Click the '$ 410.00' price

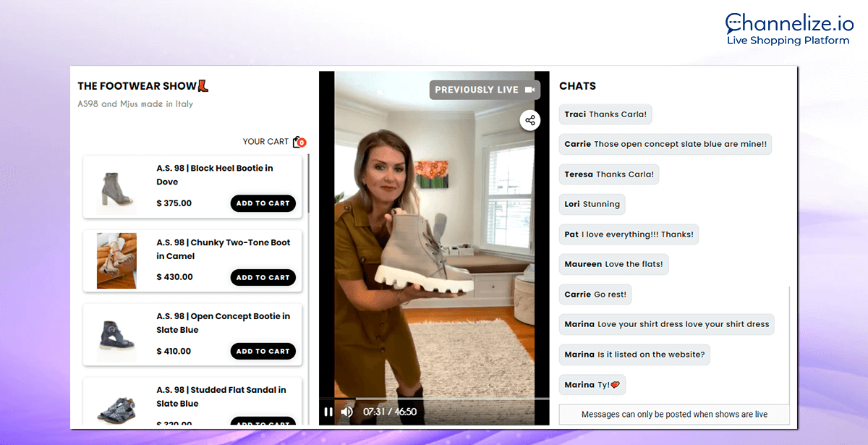pyautogui.click(x=174, y=351)
